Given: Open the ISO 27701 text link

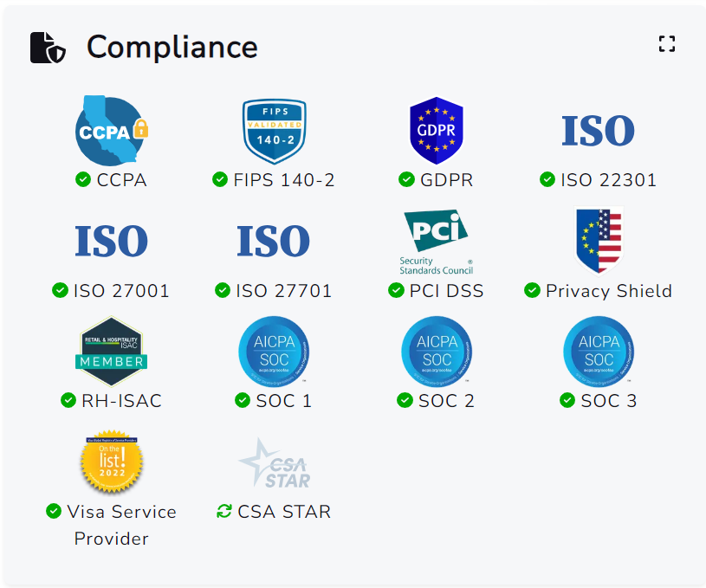Looking at the screenshot, I should tap(283, 291).
